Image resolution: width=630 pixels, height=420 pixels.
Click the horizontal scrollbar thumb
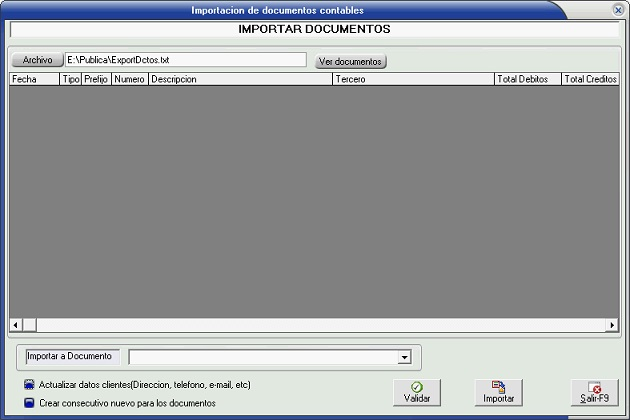29,325
